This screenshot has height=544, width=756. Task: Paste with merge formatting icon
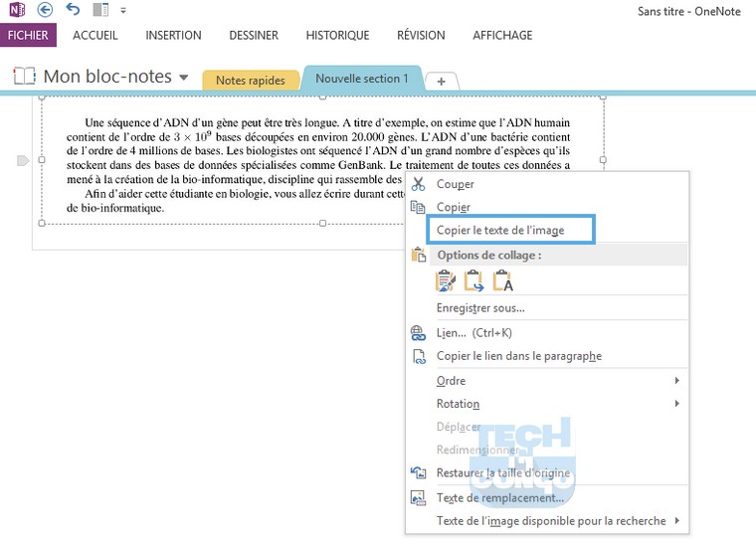[x=473, y=280]
